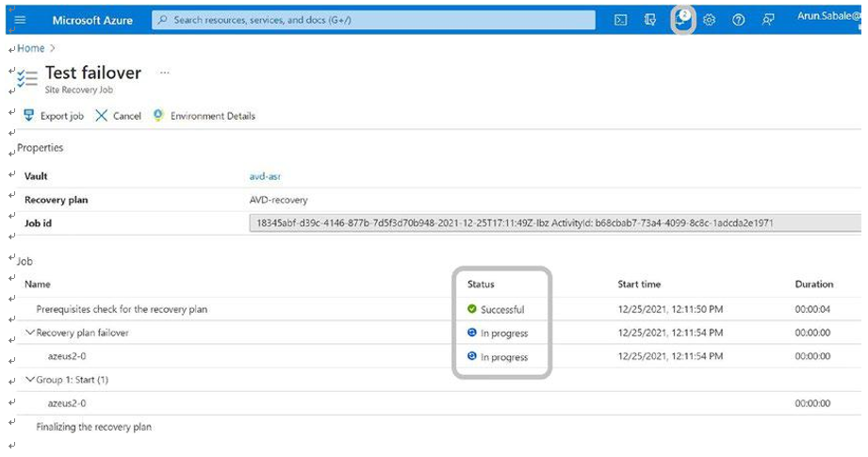868x457 pixels.
Task: Click start time 12/25/2021, 12:11:50 PM
Action: pos(670,309)
